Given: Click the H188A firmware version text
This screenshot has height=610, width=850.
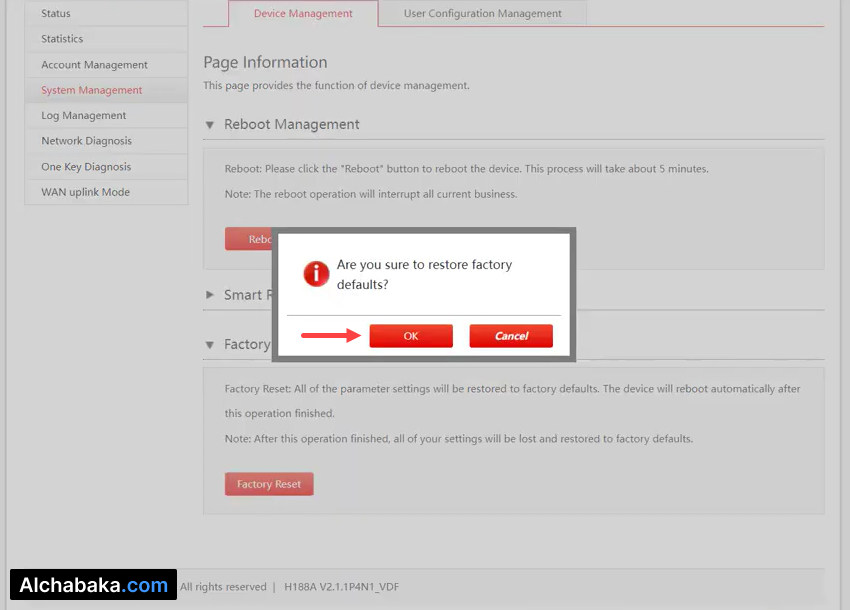Looking at the screenshot, I should 341,587.
